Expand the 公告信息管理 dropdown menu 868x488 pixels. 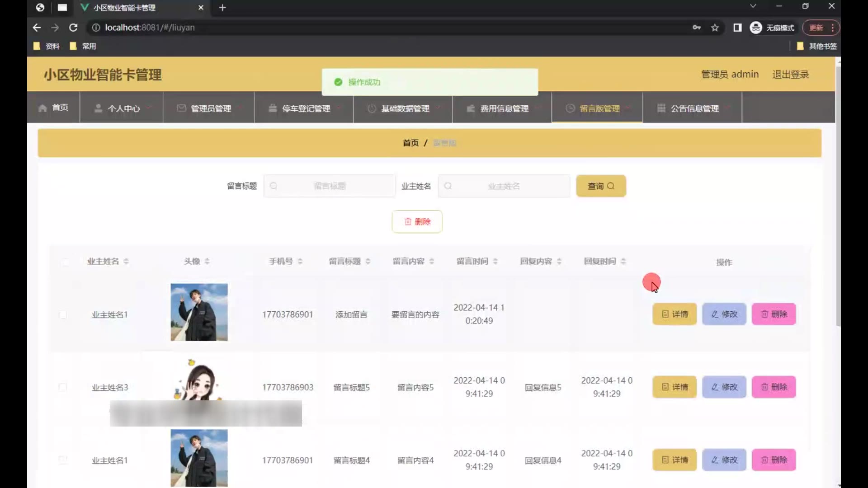(694, 108)
